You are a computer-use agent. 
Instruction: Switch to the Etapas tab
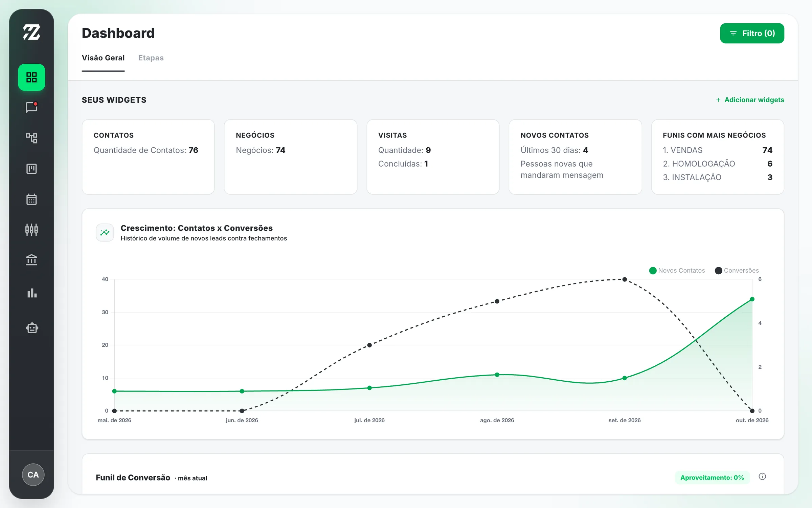(151, 58)
